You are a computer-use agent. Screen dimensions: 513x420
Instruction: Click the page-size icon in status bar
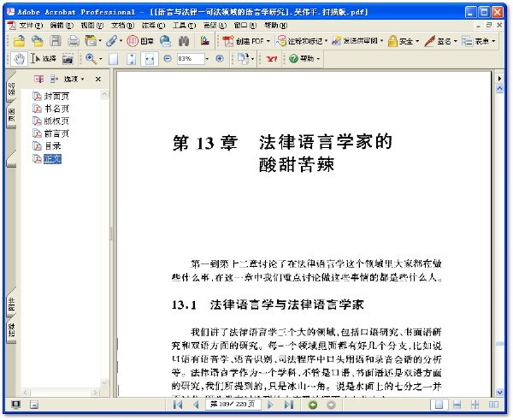(34, 405)
